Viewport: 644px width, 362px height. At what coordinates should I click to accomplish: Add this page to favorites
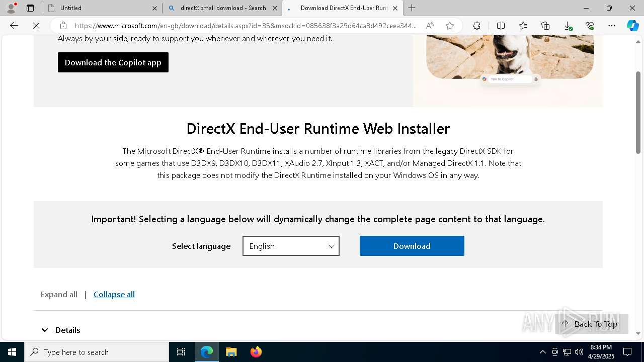tap(450, 26)
